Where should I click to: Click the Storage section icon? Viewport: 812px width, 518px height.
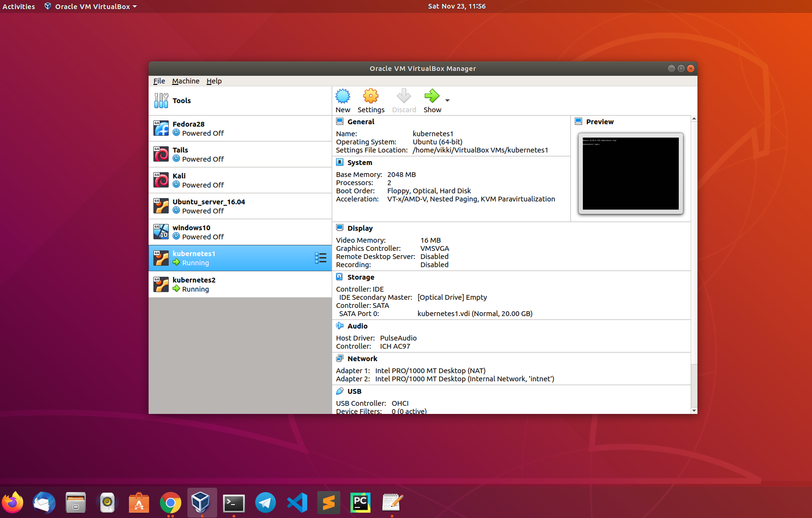pyautogui.click(x=340, y=277)
